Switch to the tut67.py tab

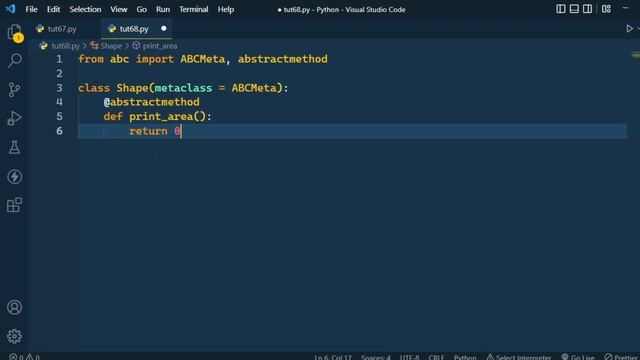tap(62, 29)
